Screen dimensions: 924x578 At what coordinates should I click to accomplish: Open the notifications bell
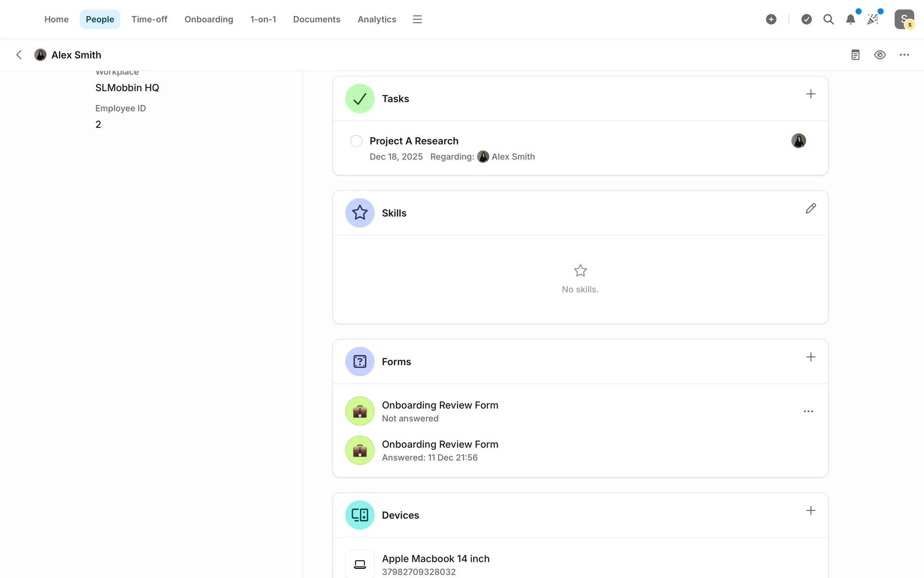[x=850, y=19]
